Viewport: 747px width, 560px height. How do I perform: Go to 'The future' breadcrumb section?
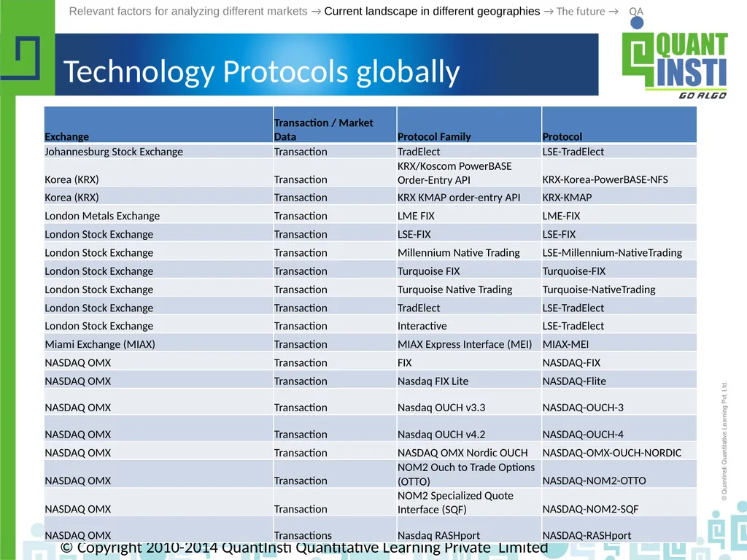click(x=580, y=11)
